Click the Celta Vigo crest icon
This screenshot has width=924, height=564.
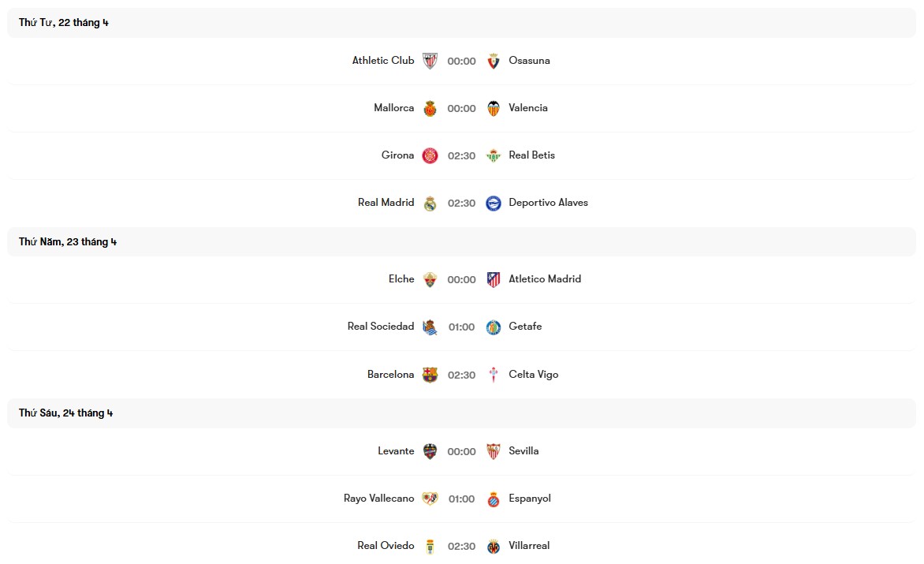point(493,374)
